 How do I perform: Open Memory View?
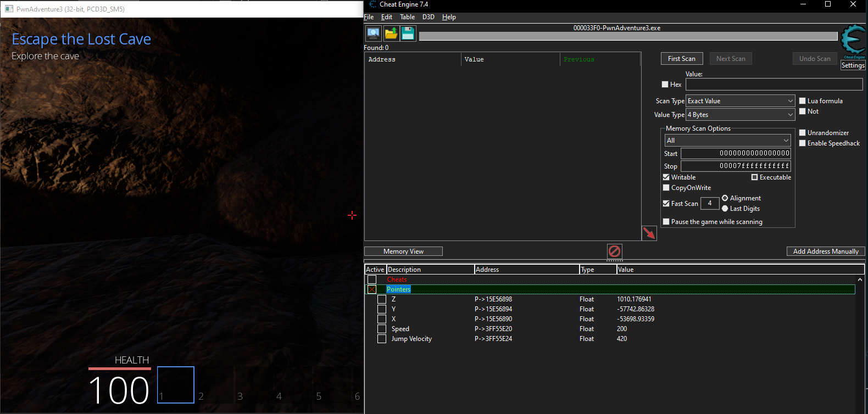(403, 251)
